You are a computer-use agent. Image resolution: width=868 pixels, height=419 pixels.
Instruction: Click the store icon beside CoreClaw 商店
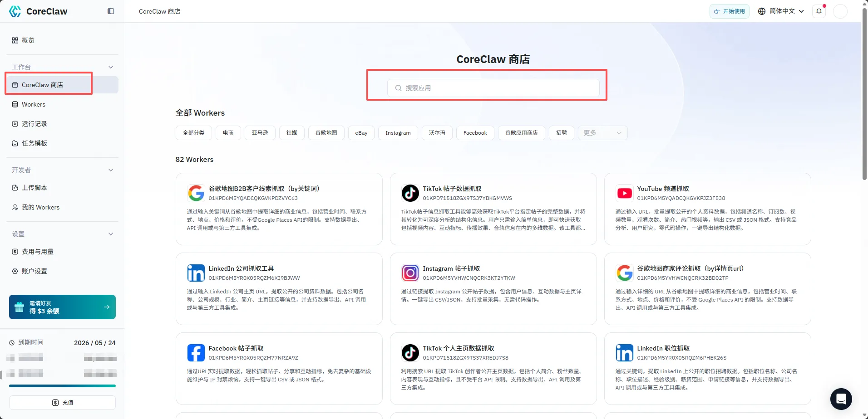click(15, 85)
